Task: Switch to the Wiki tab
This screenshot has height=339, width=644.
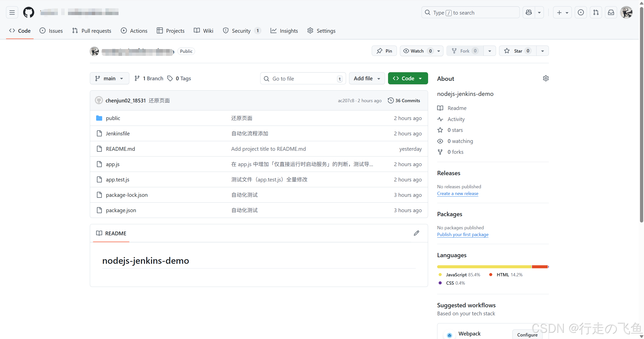Action: pyautogui.click(x=203, y=31)
